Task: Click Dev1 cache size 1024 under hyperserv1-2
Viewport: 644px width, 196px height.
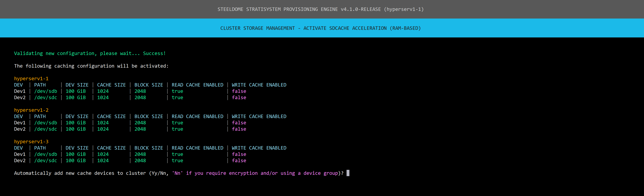Action: [x=103, y=123]
